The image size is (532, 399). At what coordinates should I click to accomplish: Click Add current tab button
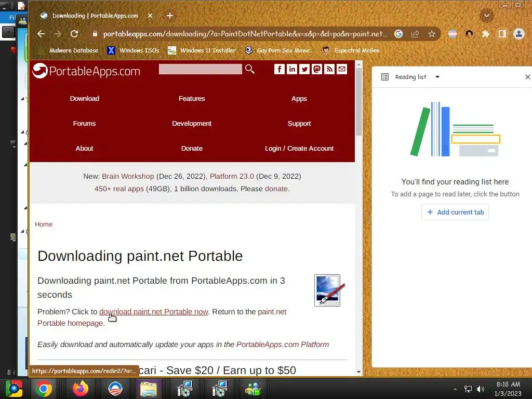(x=455, y=212)
